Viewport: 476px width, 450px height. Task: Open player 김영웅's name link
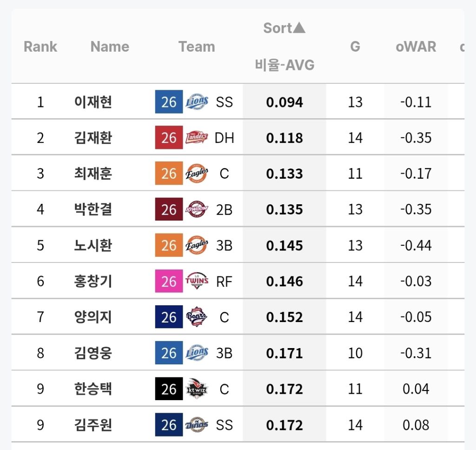[x=93, y=353]
